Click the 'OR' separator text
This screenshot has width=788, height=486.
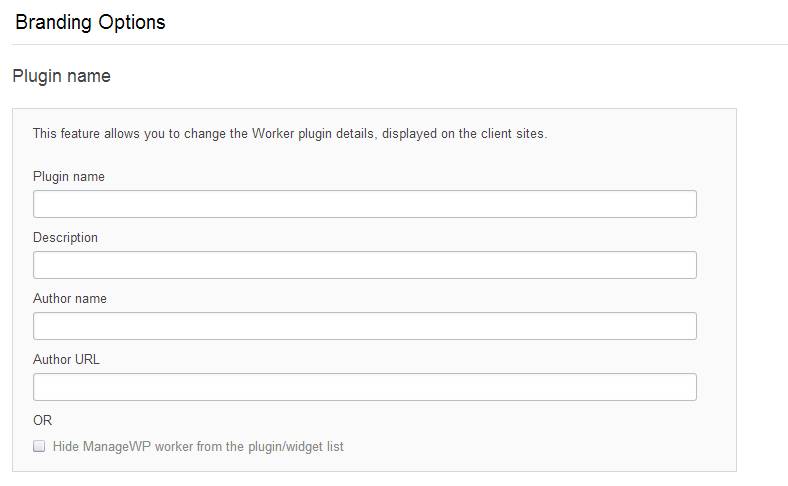[42, 421]
